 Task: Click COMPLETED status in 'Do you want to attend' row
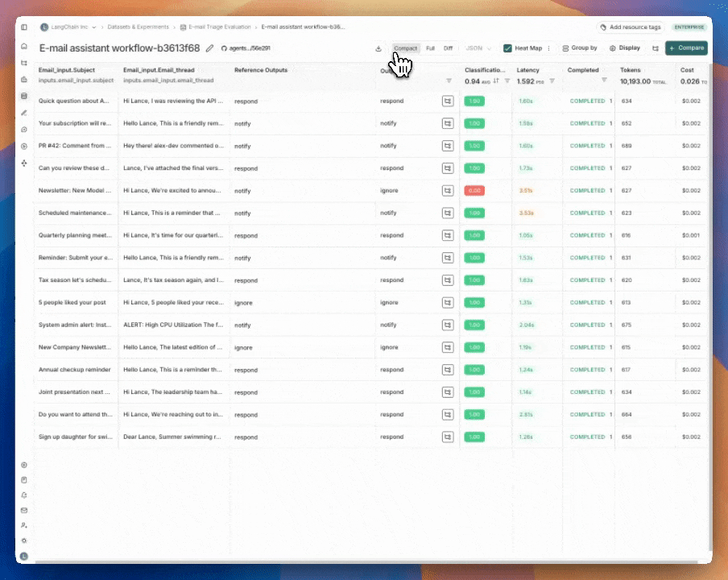pyautogui.click(x=587, y=415)
